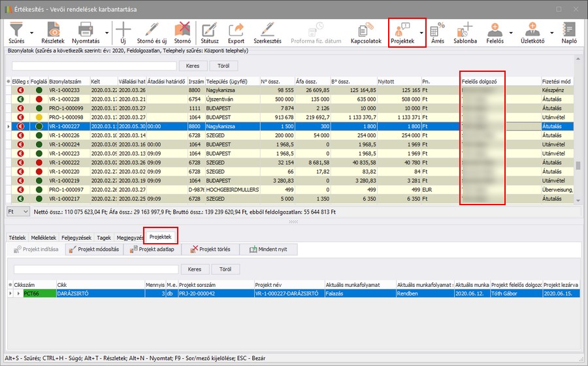Open the Napló log icon
Image resolution: width=588 pixels, height=366 pixels.
coord(568,33)
